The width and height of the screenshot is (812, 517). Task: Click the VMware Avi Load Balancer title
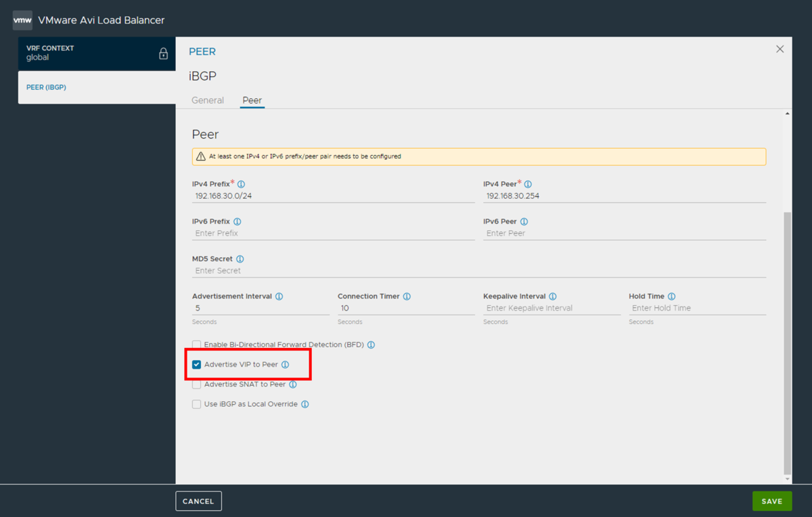pyautogui.click(x=101, y=20)
